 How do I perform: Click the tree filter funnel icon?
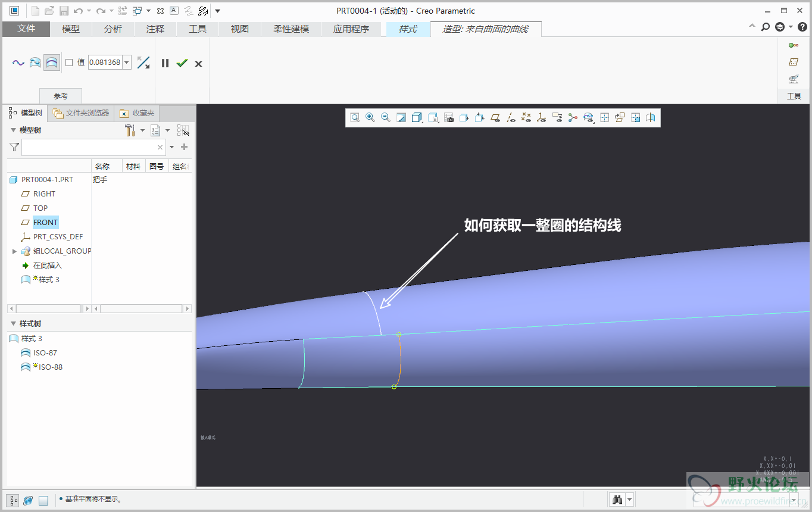[x=14, y=147]
